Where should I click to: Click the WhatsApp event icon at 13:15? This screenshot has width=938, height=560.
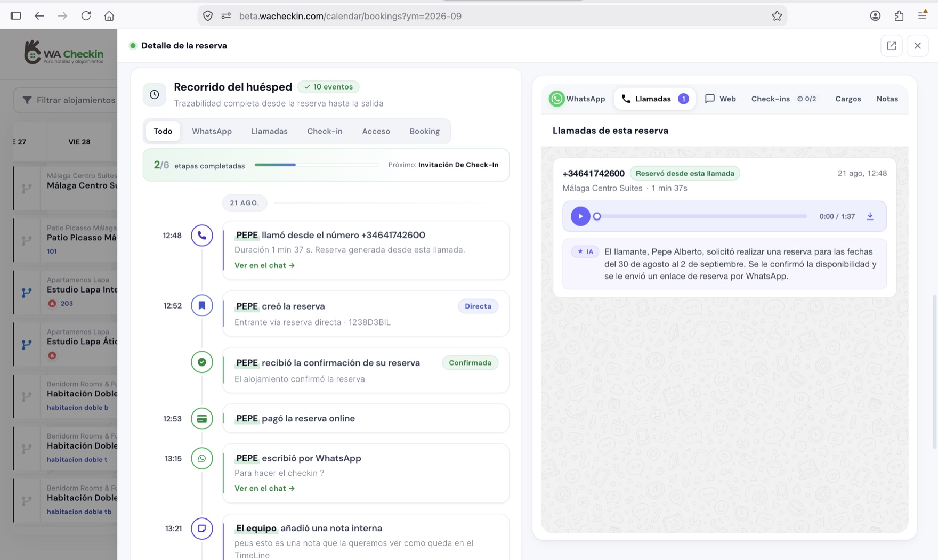click(x=202, y=458)
